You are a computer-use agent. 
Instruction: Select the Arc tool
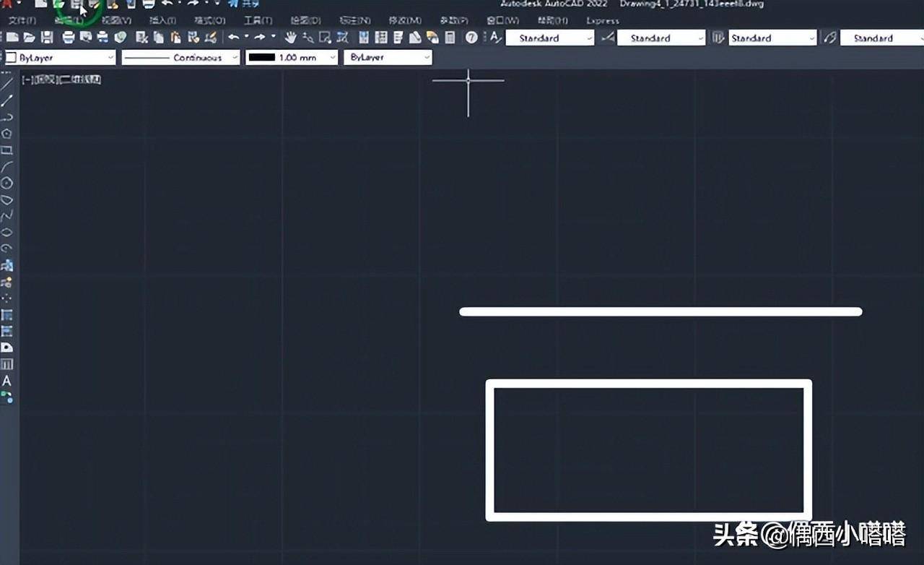coord(7,166)
